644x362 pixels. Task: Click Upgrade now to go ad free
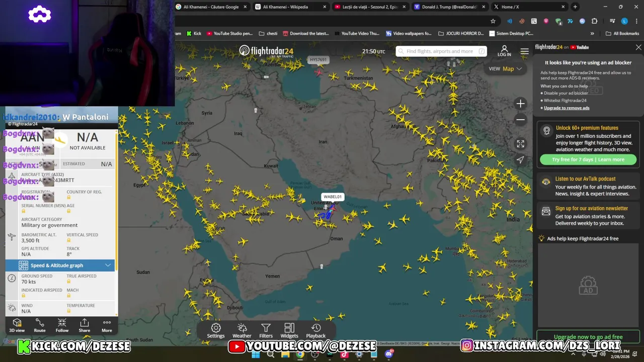click(x=588, y=337)
